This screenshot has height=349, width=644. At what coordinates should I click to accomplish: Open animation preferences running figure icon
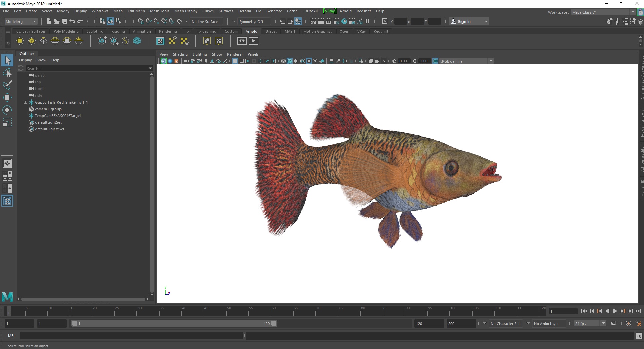tap(638, 323)
